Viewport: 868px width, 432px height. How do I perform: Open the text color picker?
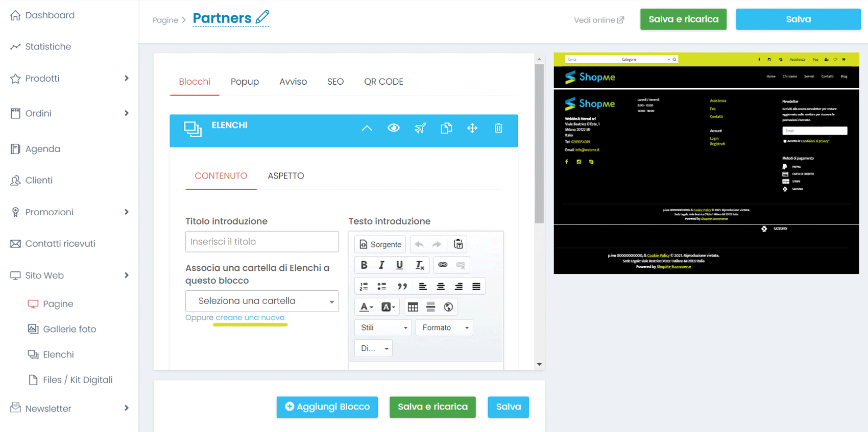coord(366,307)
